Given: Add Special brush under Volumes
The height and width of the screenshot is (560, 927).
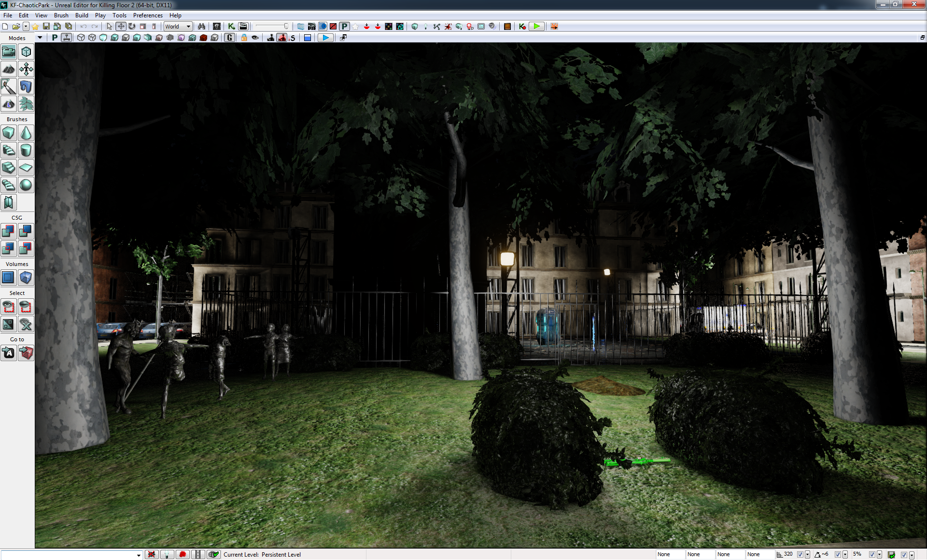Looking at the screenshot, I should [x=9, y=278].
